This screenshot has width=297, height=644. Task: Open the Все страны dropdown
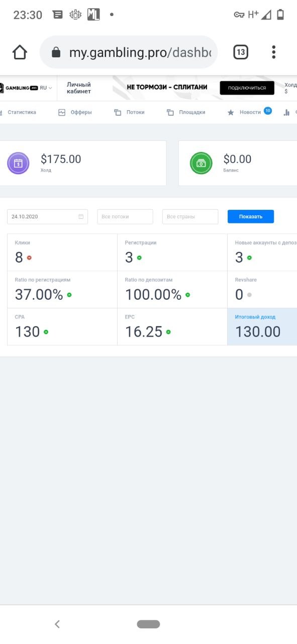190,216
